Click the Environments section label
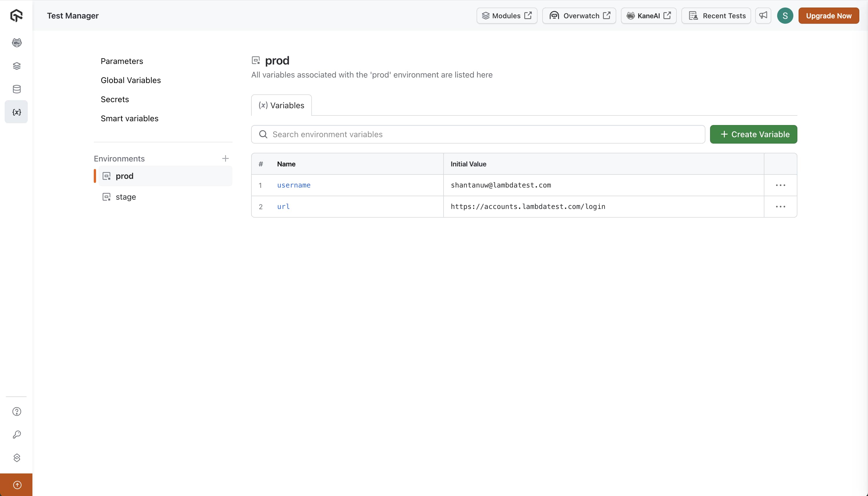Viewport: 868px width, 496px height. tap(119, 158)
